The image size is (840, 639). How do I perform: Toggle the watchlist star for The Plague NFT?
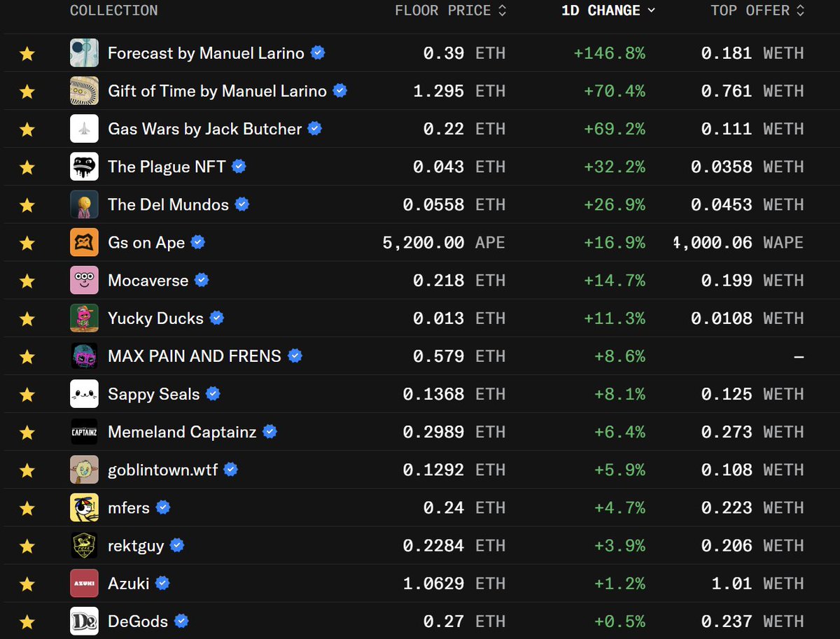[27, 167]
